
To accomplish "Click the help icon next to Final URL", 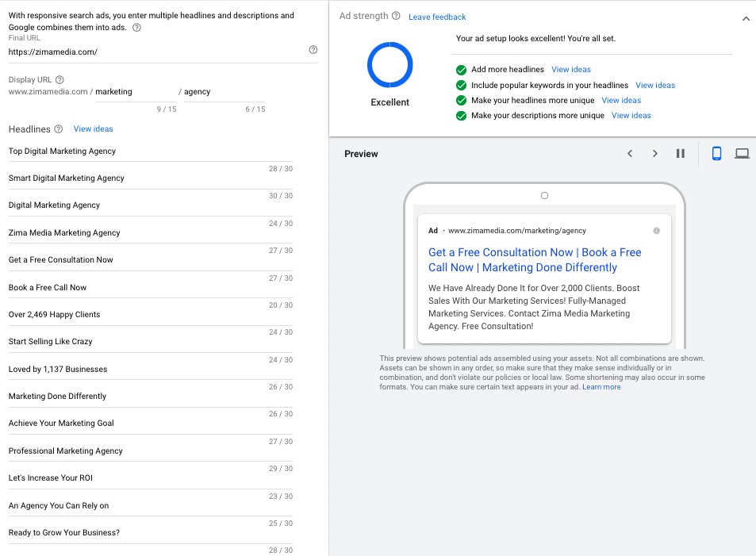I will click(313, 50).
